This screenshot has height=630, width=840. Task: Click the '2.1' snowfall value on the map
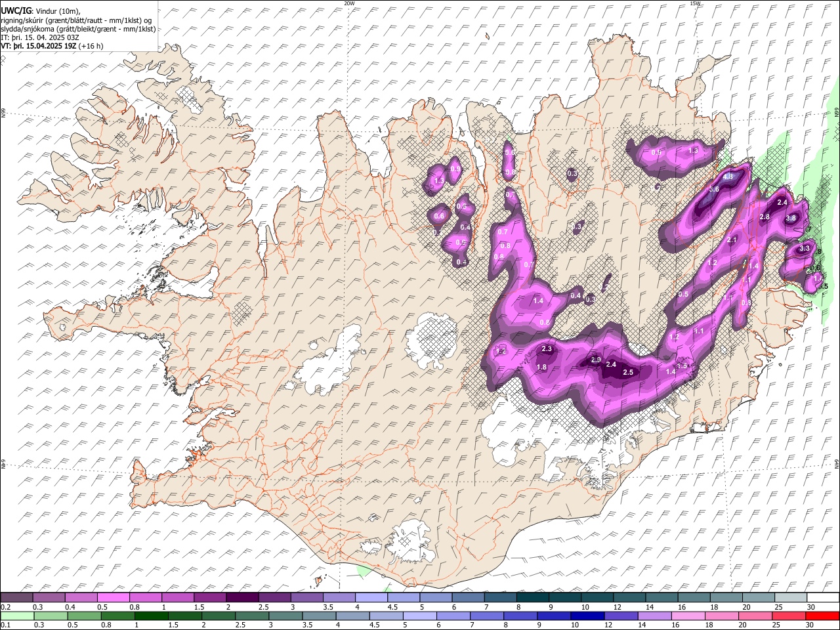[x=732, y=240]
